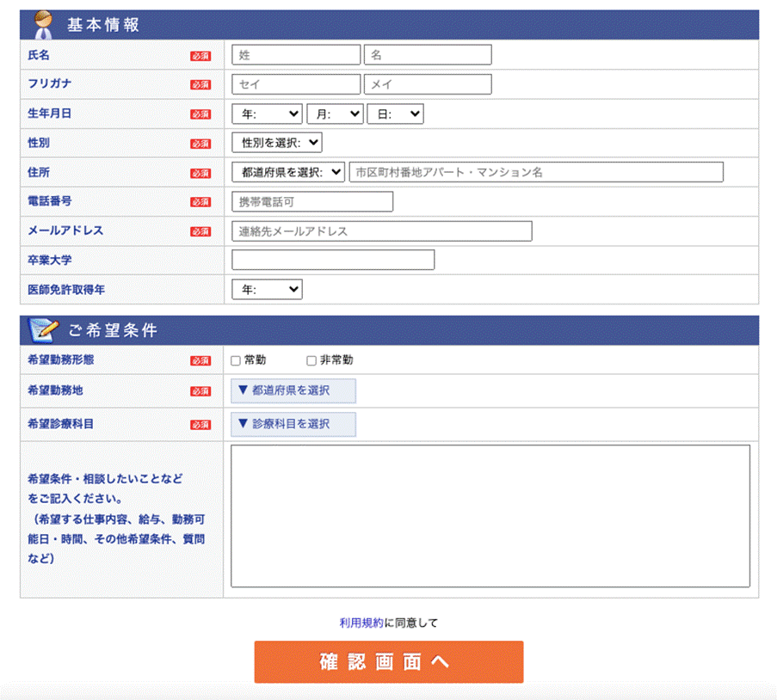Open the 利用規約 link

(361, 623)
